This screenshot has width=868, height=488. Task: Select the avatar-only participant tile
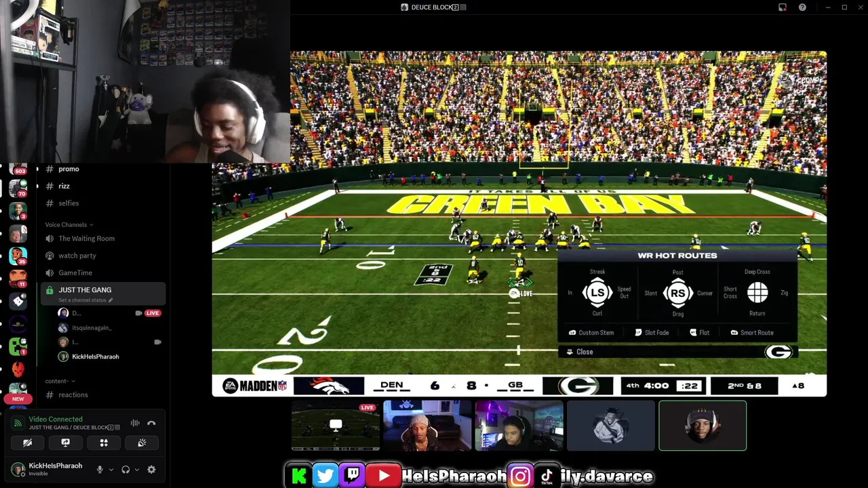tap(611, 426)
